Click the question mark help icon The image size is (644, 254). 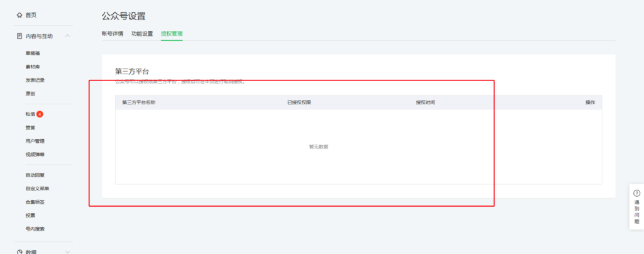pos(636,193)
